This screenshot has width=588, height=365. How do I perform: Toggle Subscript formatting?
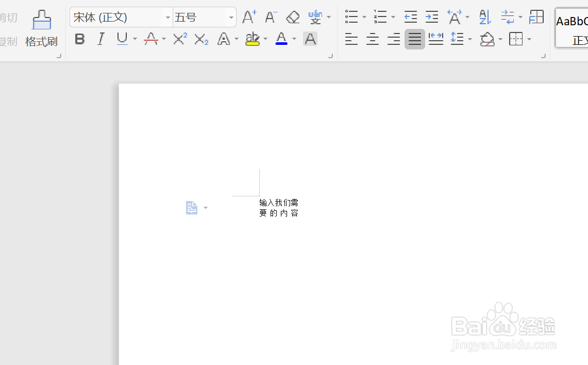click(x=201, y=39)
